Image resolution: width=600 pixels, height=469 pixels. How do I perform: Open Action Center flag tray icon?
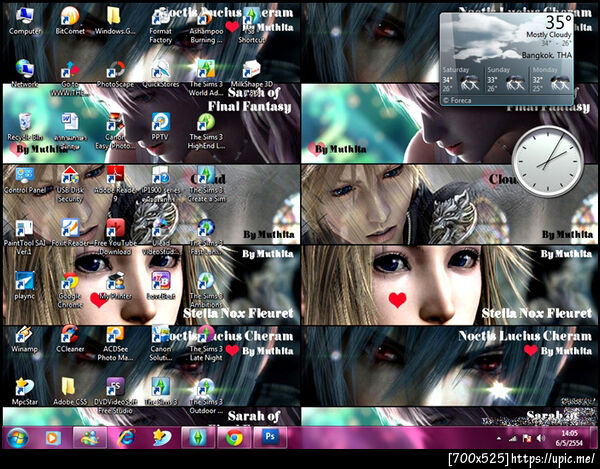tap(527, 438)
